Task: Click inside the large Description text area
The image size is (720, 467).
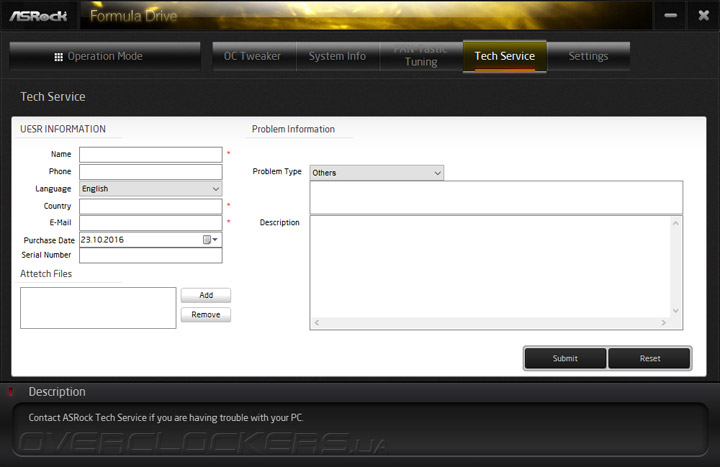Action: coord(490,266)
